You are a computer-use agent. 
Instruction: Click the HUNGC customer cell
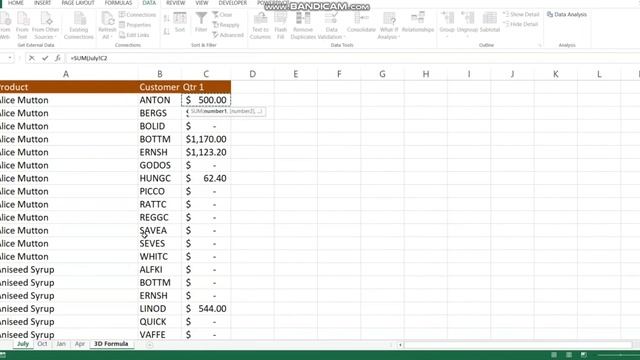[x=160, y=178]
